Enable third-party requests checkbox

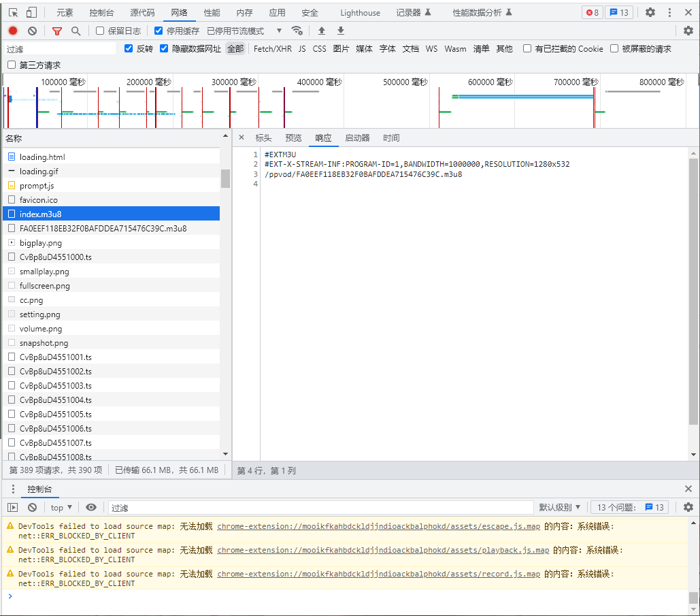[12, 65]
